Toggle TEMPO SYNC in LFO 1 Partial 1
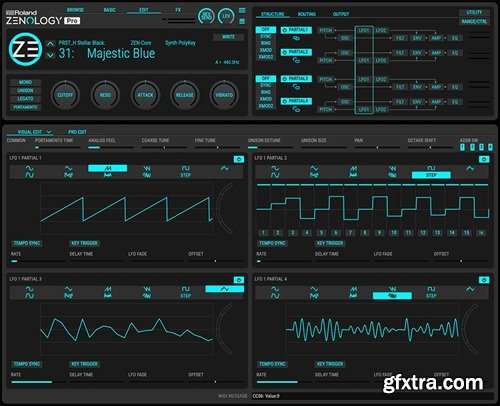Viewport: 500px width, 406px height. (x=27, y=243)
